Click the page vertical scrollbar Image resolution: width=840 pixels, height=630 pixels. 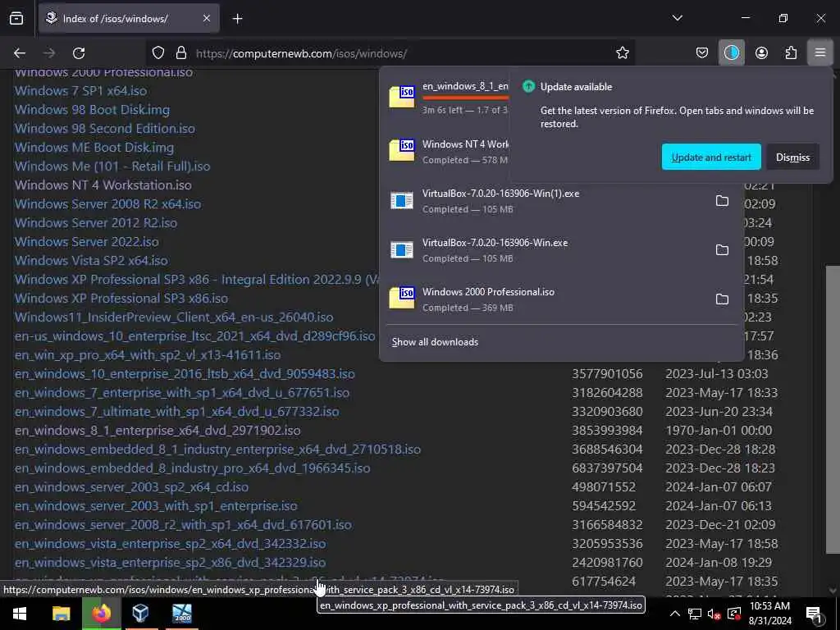pos(832,410)
